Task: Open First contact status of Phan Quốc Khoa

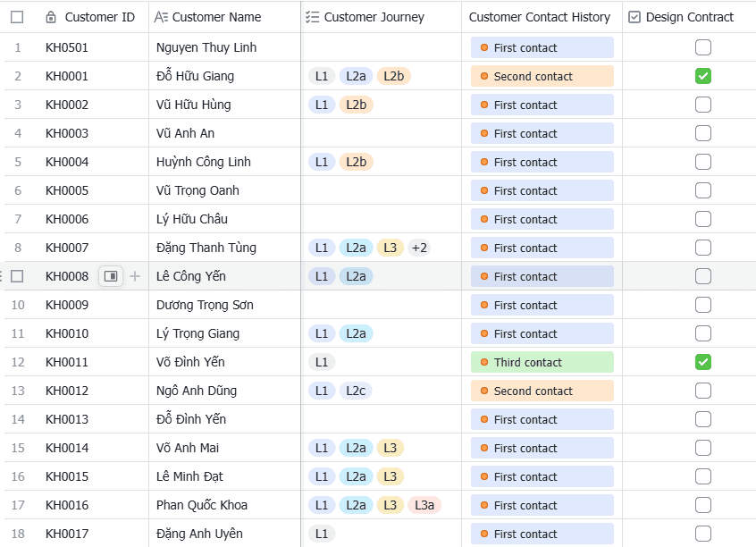Action: 542,505
